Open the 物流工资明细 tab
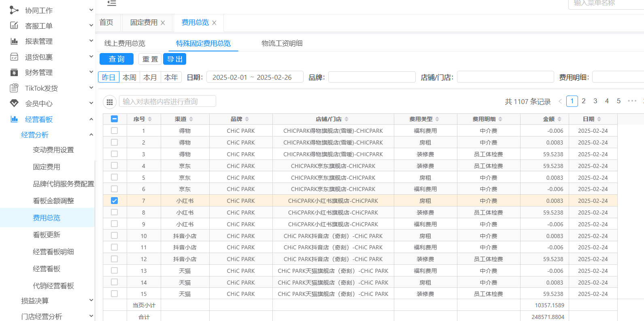Viewport: 644px width, 321px height. [x=282, y=43]
